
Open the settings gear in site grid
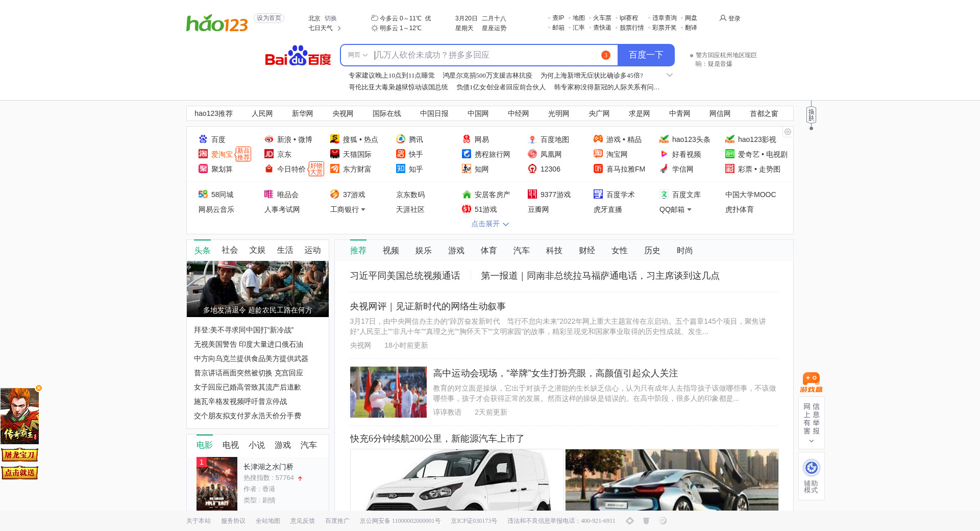tap(788, 132)
